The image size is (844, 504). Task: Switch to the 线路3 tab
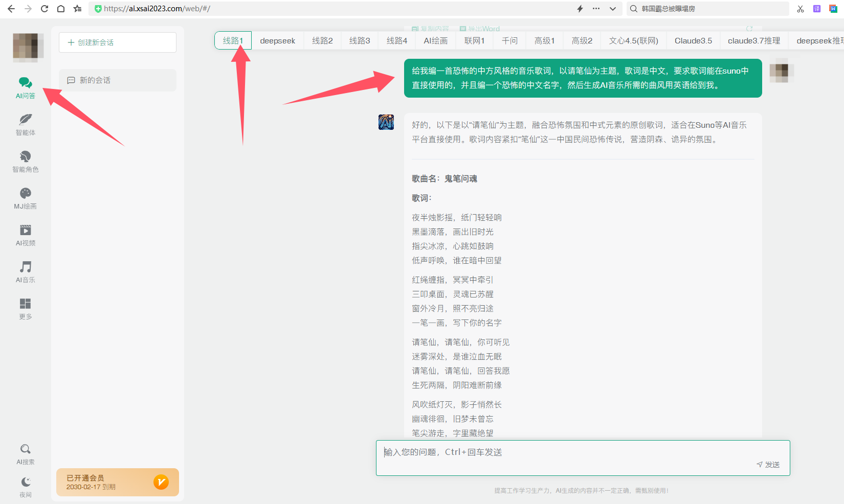click(360, 40)
